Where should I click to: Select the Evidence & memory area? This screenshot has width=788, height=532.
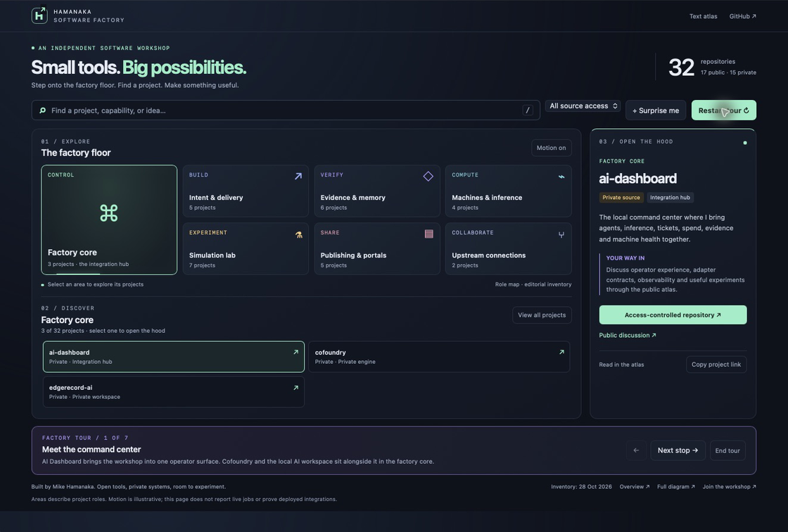click(377, 191)
